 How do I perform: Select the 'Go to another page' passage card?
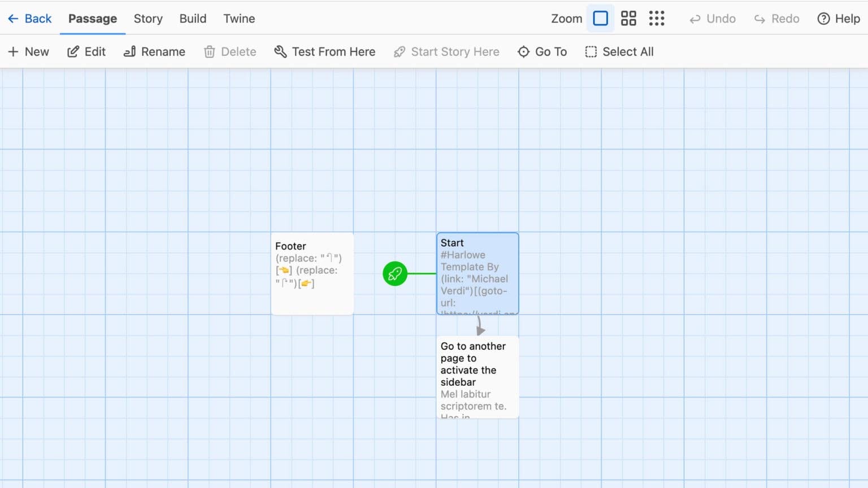478,377
